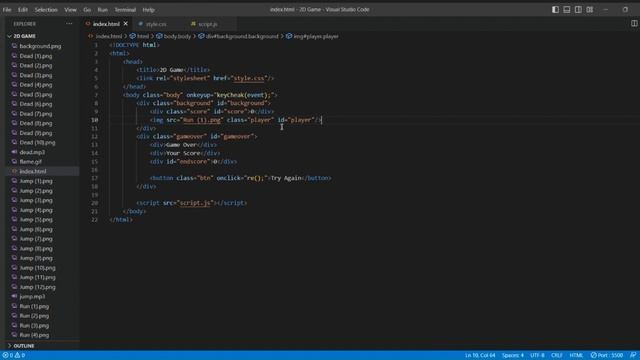Open the View menu
The image size is (640, 360).
pyautogui.click(x=70, y=9)
